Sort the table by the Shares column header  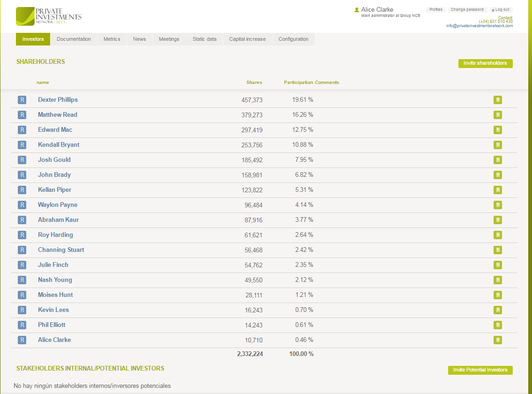(x=254, y=83)
